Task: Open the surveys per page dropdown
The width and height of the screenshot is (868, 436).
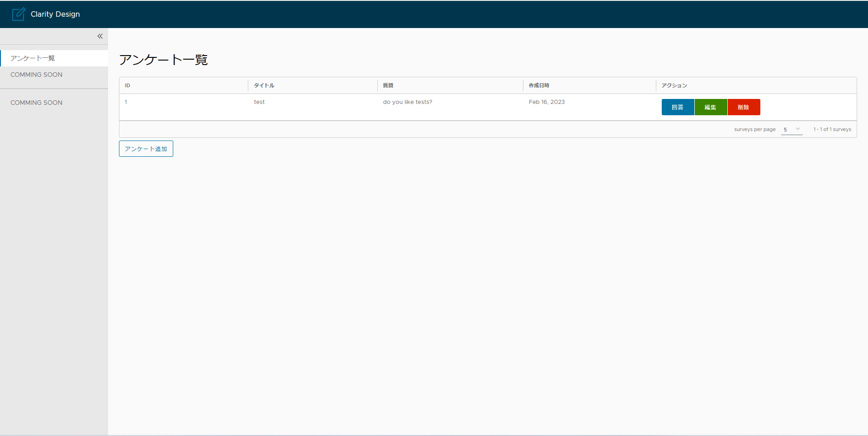Action: point(792,129)
